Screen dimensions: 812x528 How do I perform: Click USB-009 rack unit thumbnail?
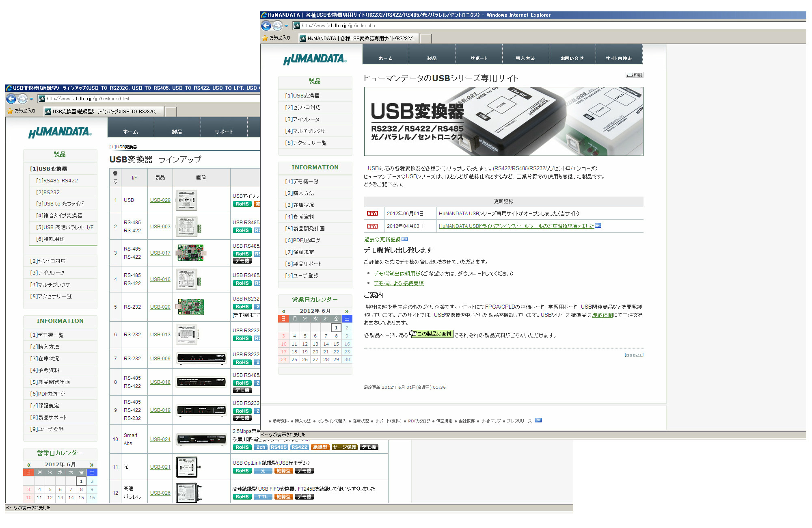click(x=201, y=359)
